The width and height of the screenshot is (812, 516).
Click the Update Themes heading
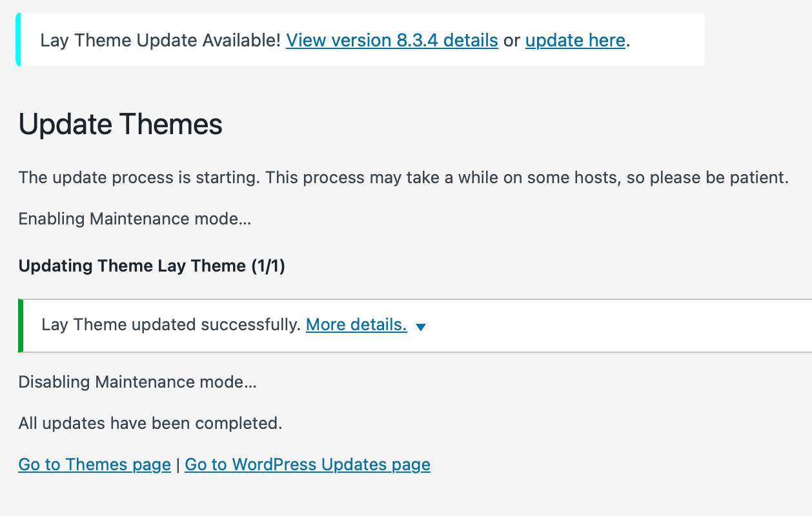[x=121, y=124]
